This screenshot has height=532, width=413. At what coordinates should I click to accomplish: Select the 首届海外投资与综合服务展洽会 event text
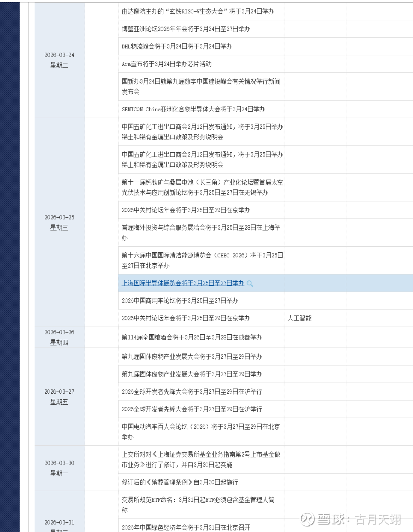[201, 233]
